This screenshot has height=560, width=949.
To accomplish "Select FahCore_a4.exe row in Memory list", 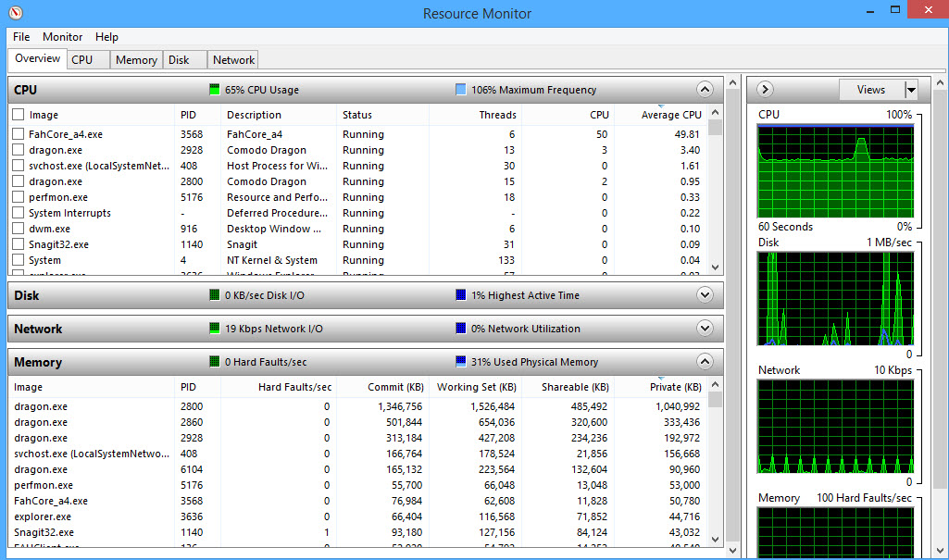I will coord(357,501).
